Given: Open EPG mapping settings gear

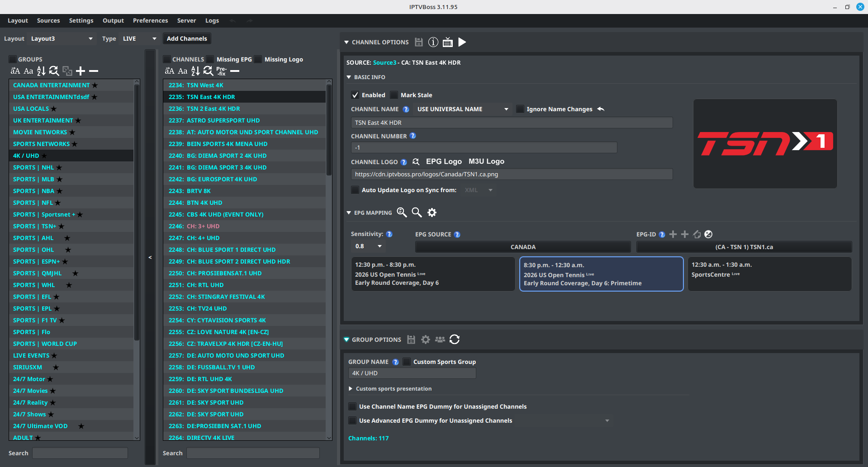Looking at the screenshot, I should point(432,212).
